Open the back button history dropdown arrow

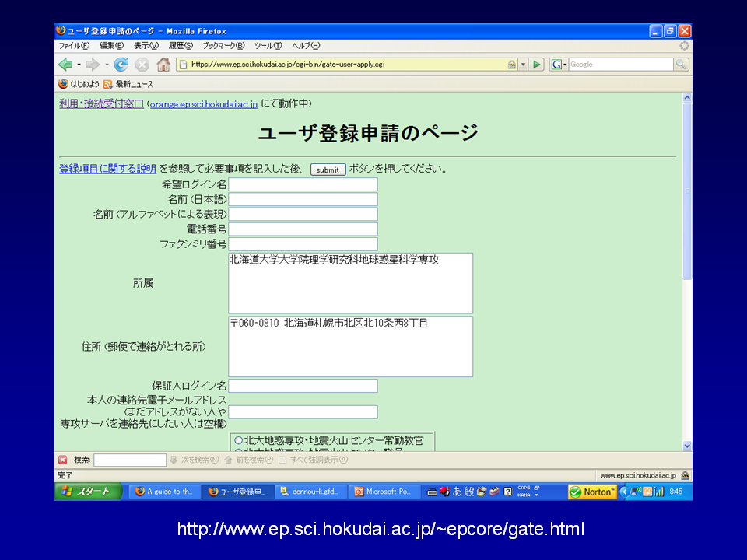pos(78,65)
